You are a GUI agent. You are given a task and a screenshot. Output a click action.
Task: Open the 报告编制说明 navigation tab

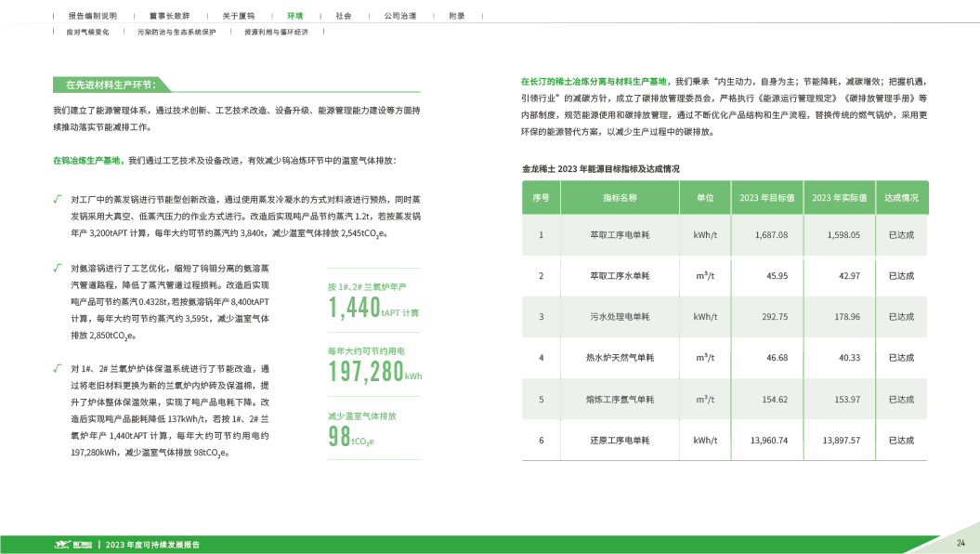(x=93, y=16)
